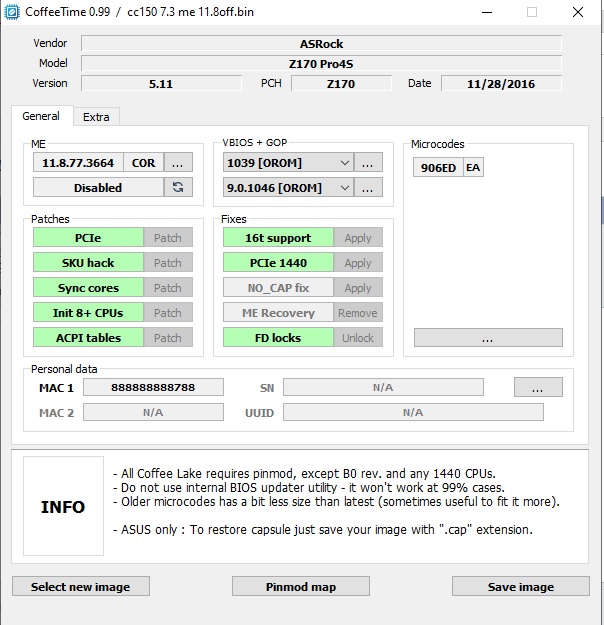
Task: Click Remove button for ME Recovery
Action: pos(358,312)
